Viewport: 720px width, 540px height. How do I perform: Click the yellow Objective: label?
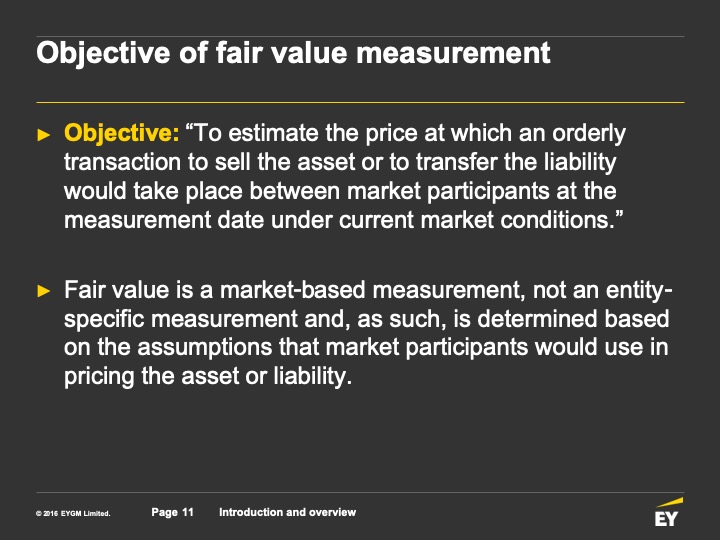pyautogui.click(x=122, y=133)
